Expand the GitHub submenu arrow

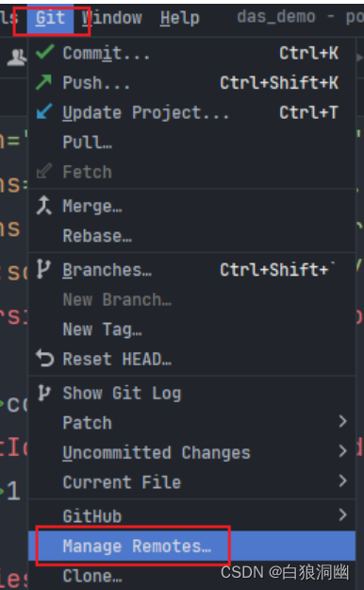click(x=342, y=514)
